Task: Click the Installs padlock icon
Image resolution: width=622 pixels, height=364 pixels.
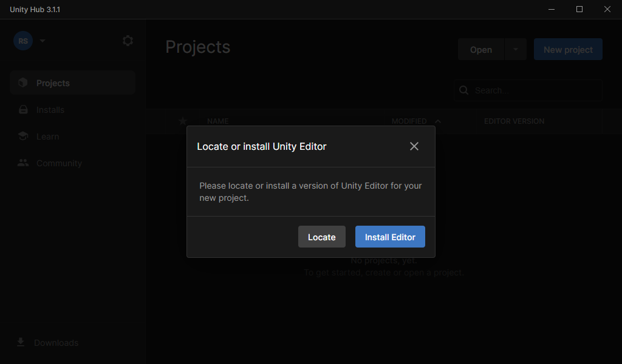Action: coord(22,109)
